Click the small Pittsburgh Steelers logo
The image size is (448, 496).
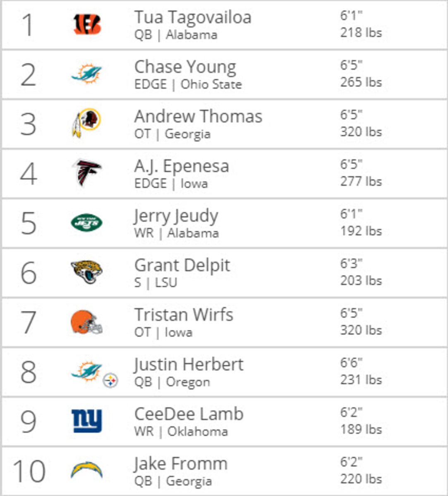point(110,380)
